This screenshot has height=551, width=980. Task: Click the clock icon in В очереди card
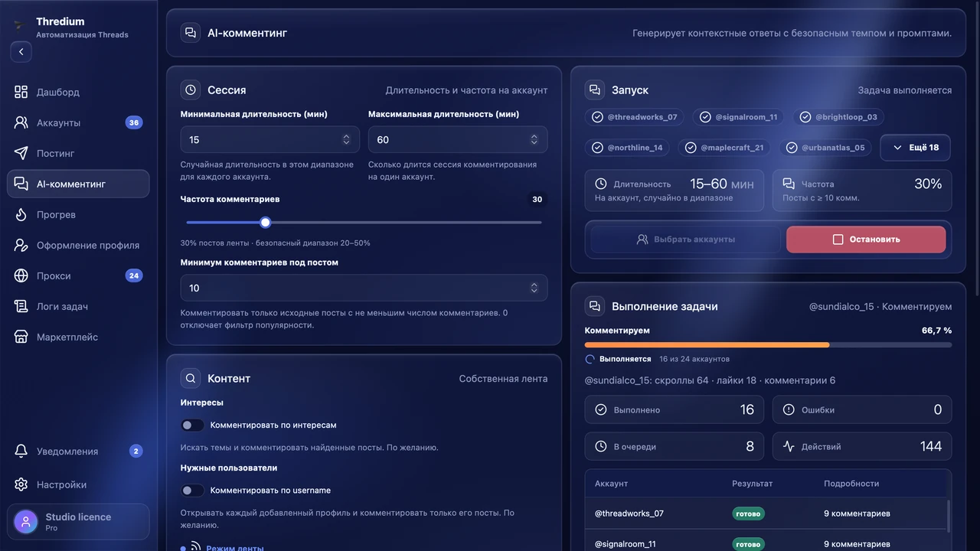[x=601, y=446]
